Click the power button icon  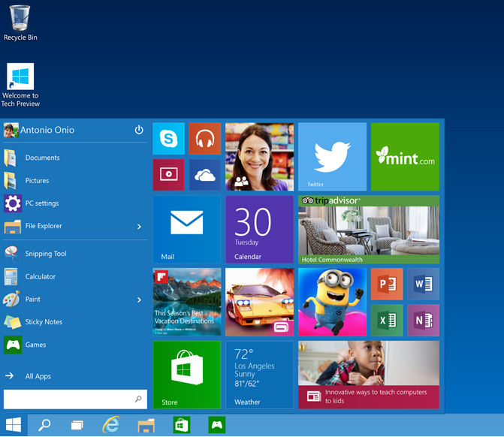139,130
